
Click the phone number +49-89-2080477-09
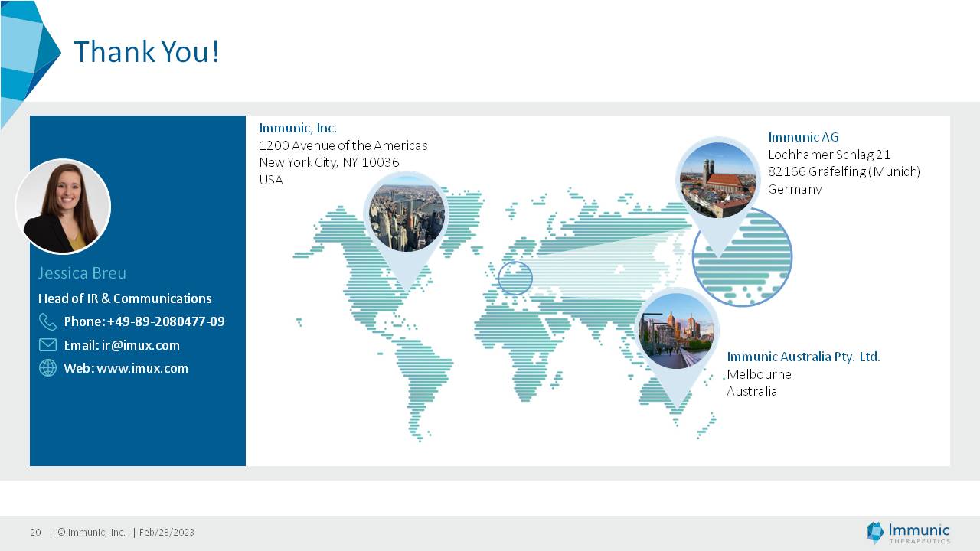pos(166,321)
